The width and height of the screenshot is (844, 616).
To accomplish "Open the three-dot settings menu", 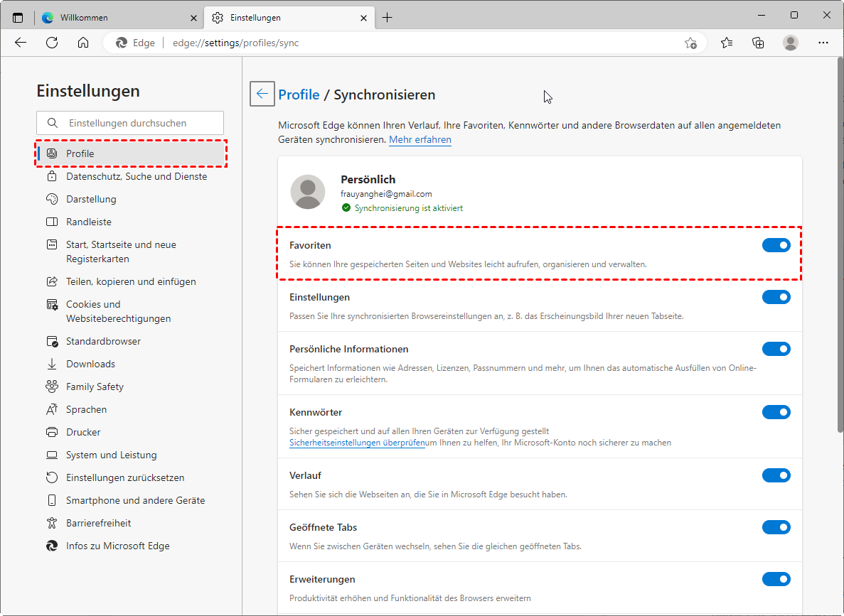I will [823, 43].
